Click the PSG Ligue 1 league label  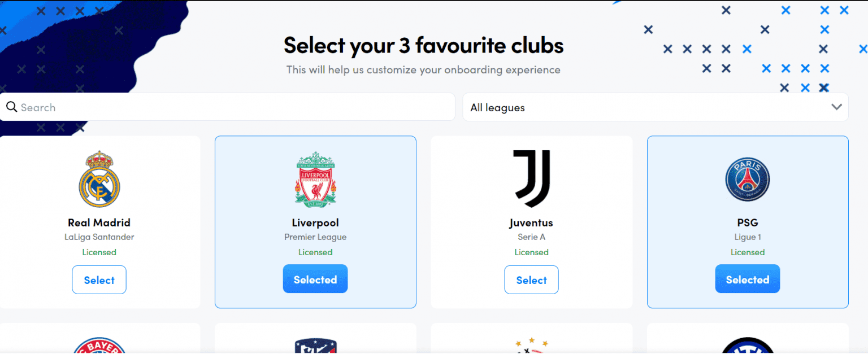tap(748, 237)
